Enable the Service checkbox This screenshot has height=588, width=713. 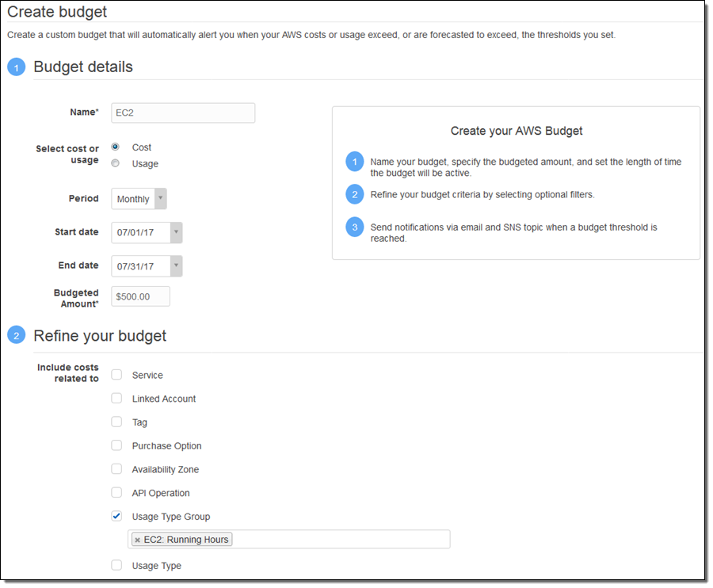coord(116,375)
